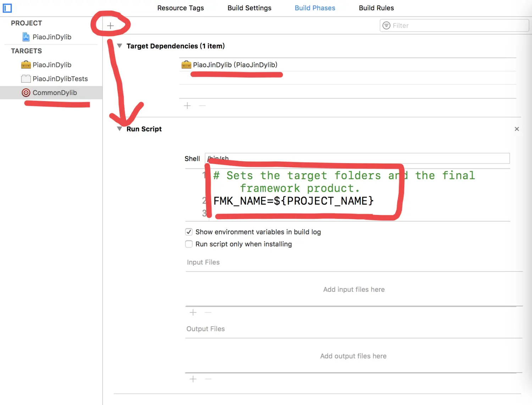Screen dimensions: 532x405
Task: Click the filter icon in search field
Action: pos(387,26)
